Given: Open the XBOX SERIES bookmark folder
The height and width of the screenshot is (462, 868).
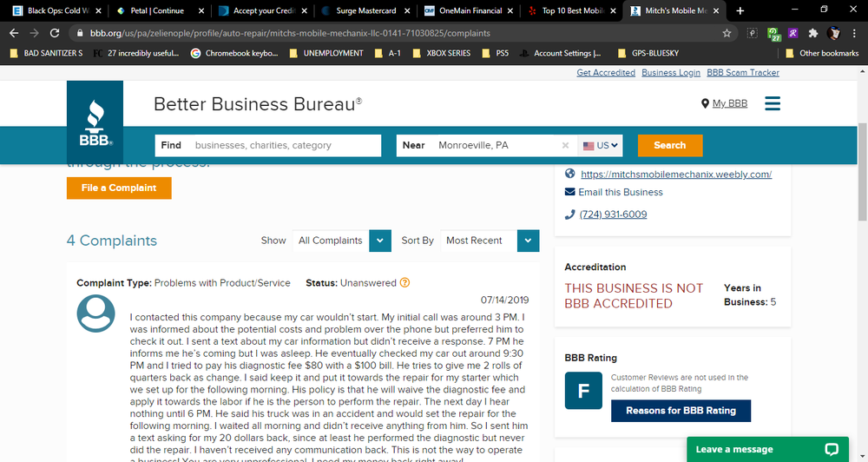Looking at the screenshot, I should tap(441, 53).
